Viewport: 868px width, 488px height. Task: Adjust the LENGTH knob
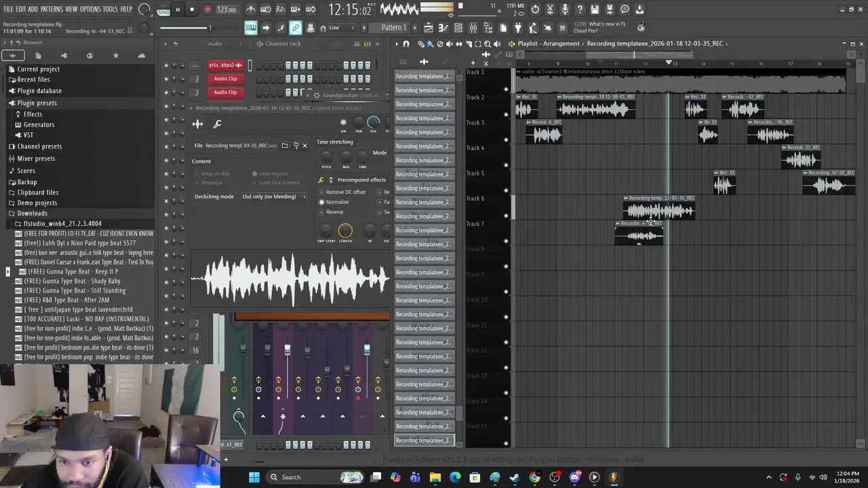[345, 231]
